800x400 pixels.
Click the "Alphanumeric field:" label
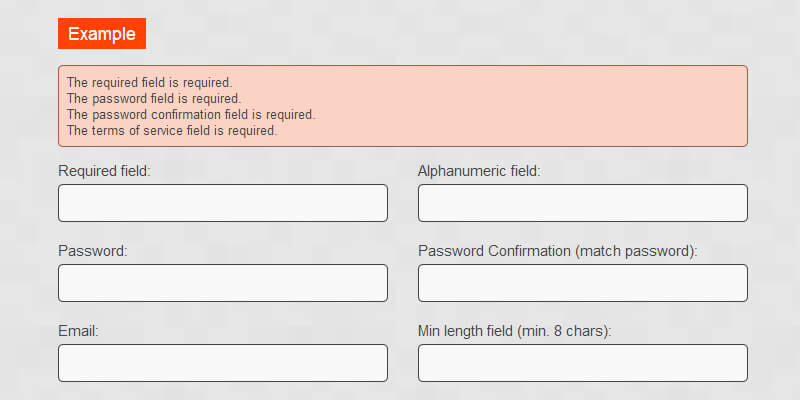point(479,171)
